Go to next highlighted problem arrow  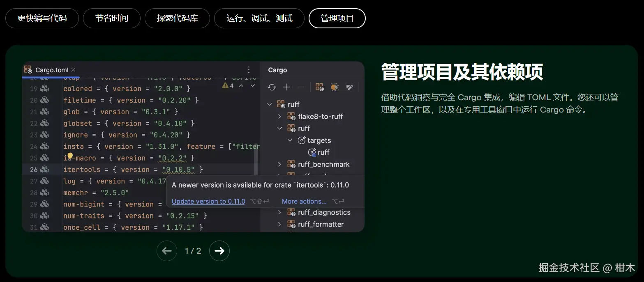253,86
